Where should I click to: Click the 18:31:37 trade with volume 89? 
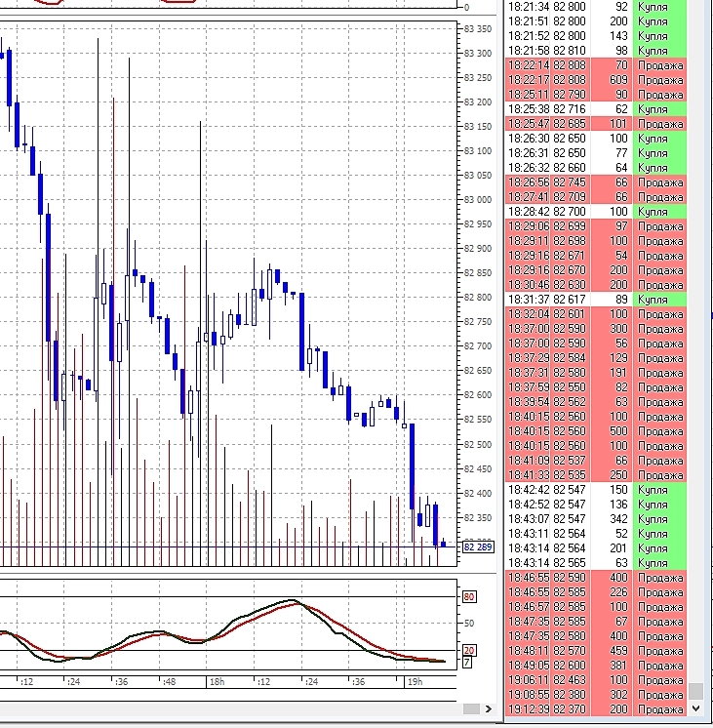[597, 299]
